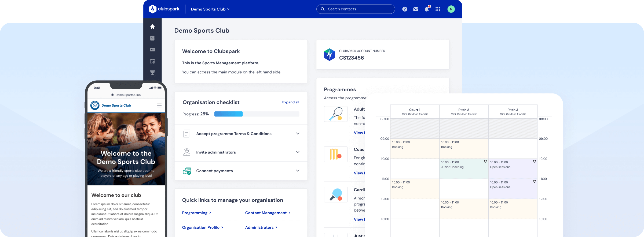Viewport: 644px width, 237px height.
Task: Click the recurring icon on the 10:00 Open sessions slot
Action: (x=534, y=161)
